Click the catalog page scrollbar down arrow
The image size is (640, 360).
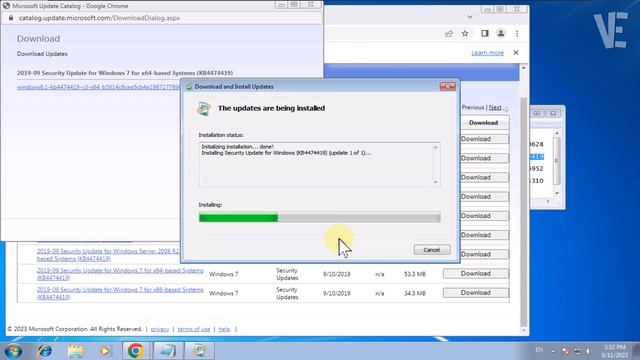(524, 331)
